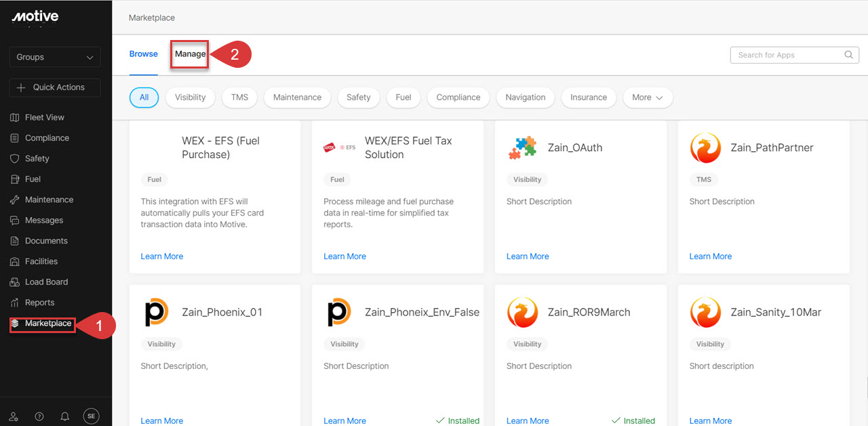
Task: Filter apps by Insurance category
Action: coord(589,97)
